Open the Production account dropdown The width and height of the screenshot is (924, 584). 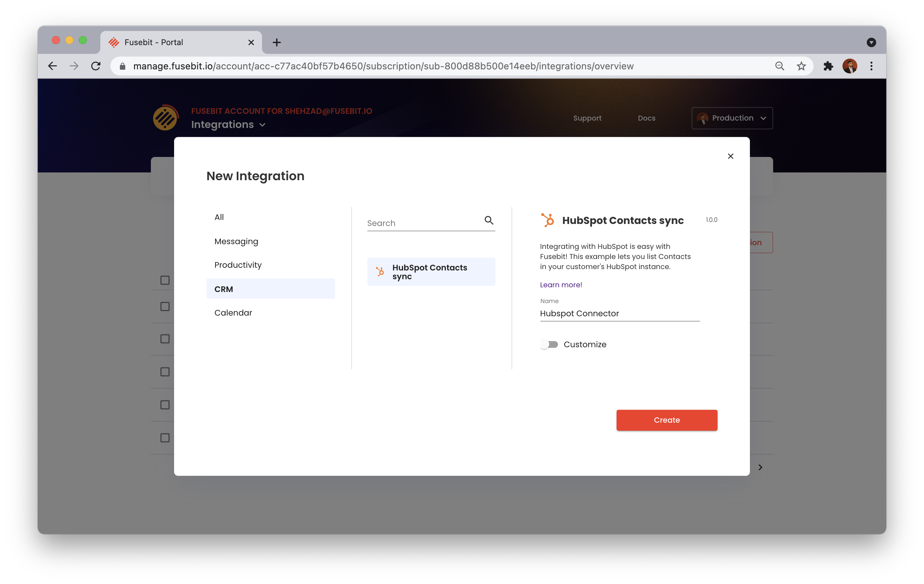(732, 118)
